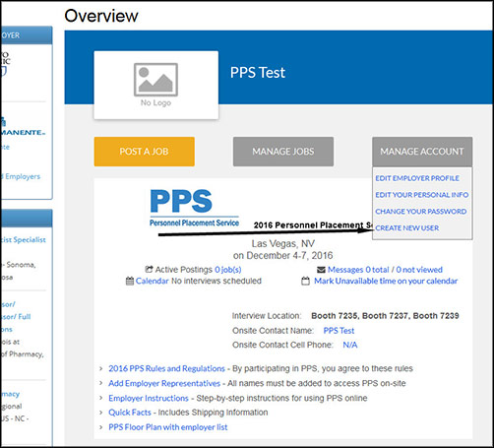Click the calendar icon beside Calendar link
This screenshot has height=448, width=494.
130,281
